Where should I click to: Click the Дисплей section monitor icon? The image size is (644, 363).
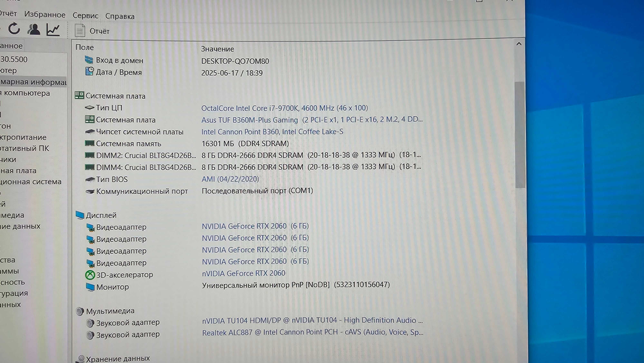coord(80,215)
